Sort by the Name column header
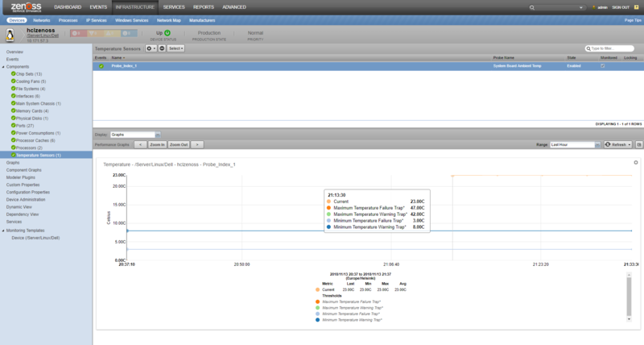Viewport: 644px width, 345px height. click(118, 58)
